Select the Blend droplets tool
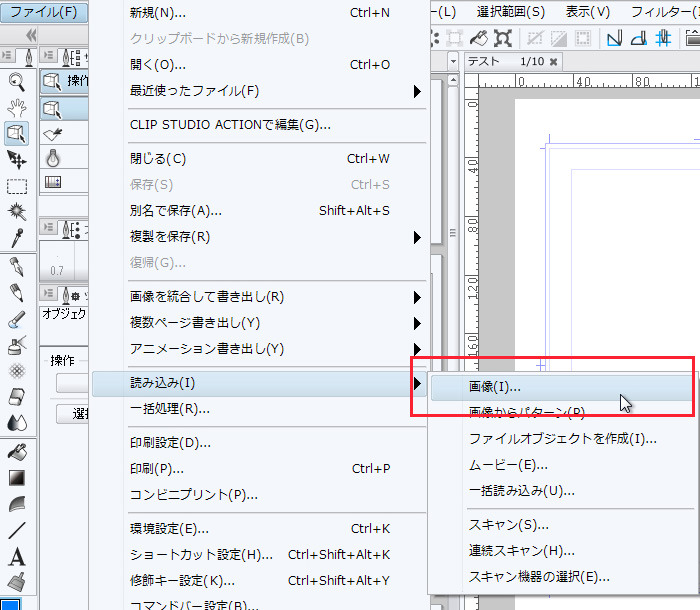This screenshot has height=610, width=700. tap(17, 422)
